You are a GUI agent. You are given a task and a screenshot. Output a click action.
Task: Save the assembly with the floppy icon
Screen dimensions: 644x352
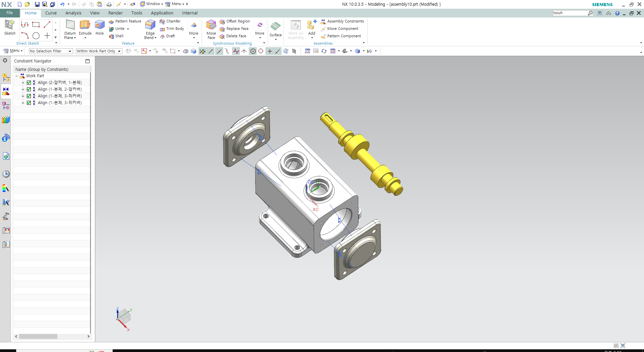pyautogui.click(x=37, y=4)
